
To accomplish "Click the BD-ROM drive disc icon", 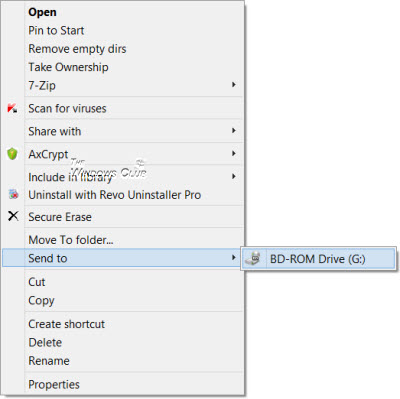I will coord(253,258).
